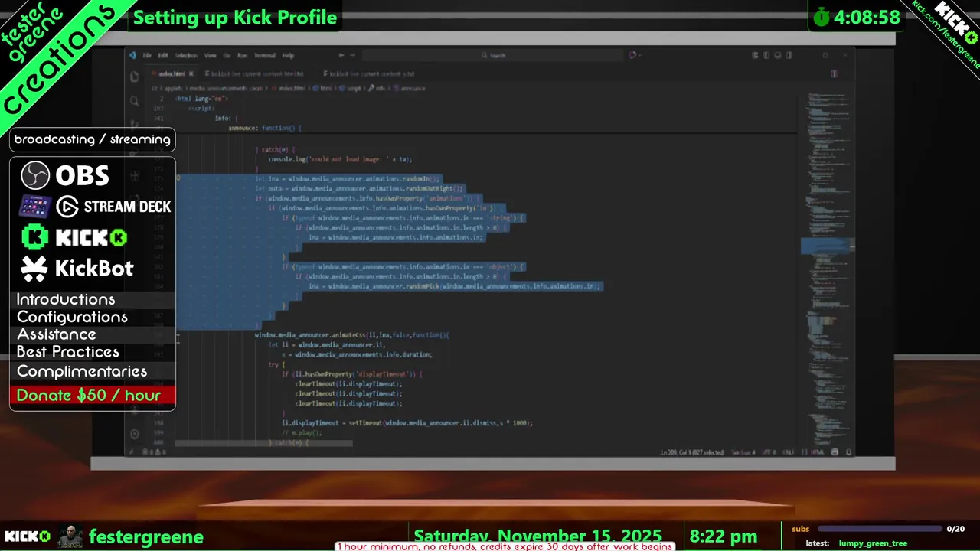Click the HTML language mode in the status bar
This screenshot has height=551, width=980.
[816, 452]
